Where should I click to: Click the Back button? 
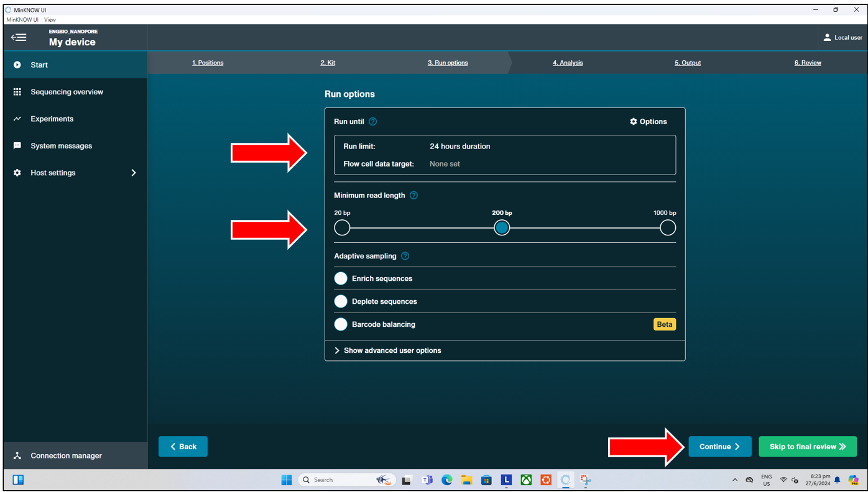[183, 447]
